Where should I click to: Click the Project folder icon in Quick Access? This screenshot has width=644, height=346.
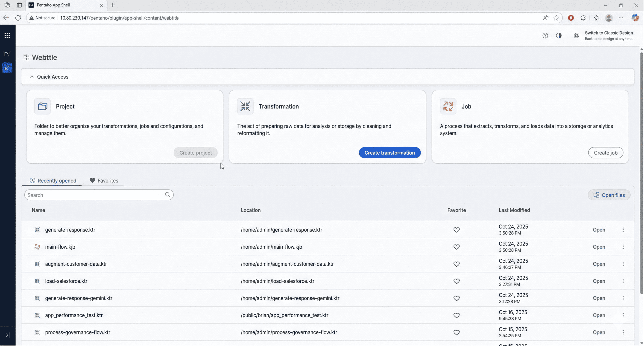(x=42, y=106)
